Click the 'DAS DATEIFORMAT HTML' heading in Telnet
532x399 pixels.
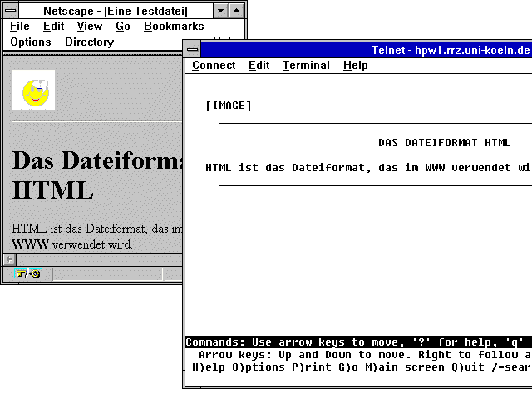[445, 142]
